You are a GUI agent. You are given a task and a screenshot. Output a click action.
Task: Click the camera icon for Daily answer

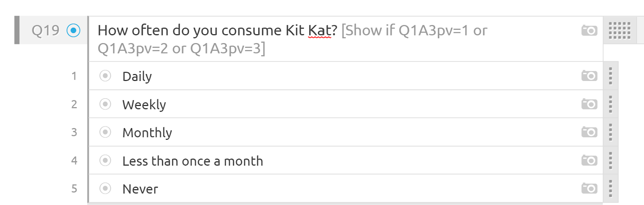pos(589,76)
